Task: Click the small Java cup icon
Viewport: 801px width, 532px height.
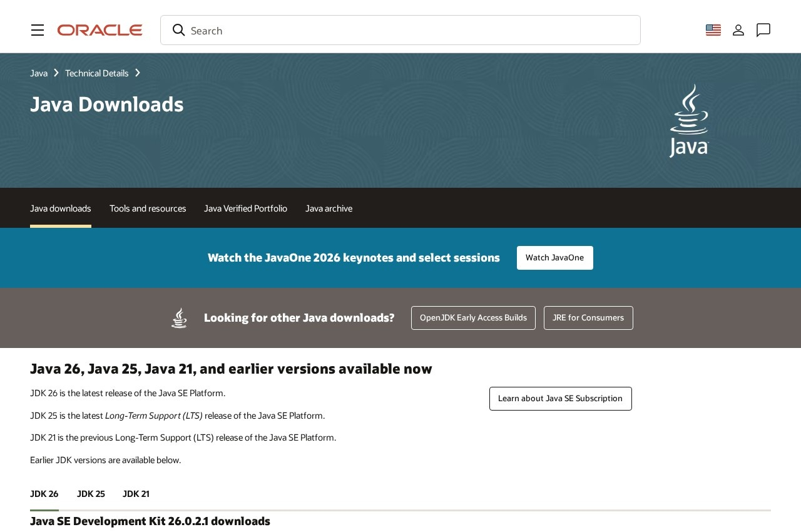Action: [x=179, y=318]
